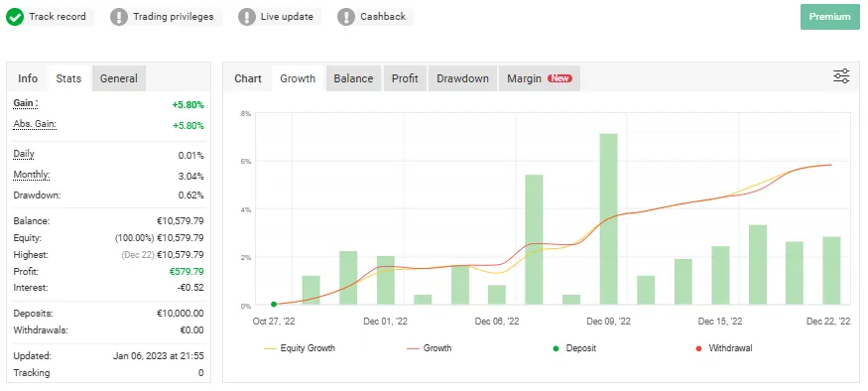Click the Live update warning icon

point(247,17)
